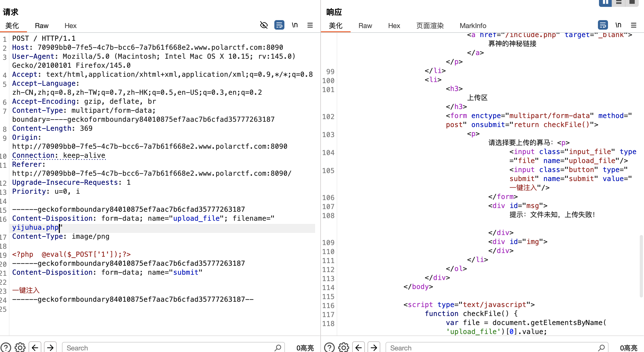The image size is (644, 352).
Task: Go to next match in response
Action: click(x=374, y=347)
